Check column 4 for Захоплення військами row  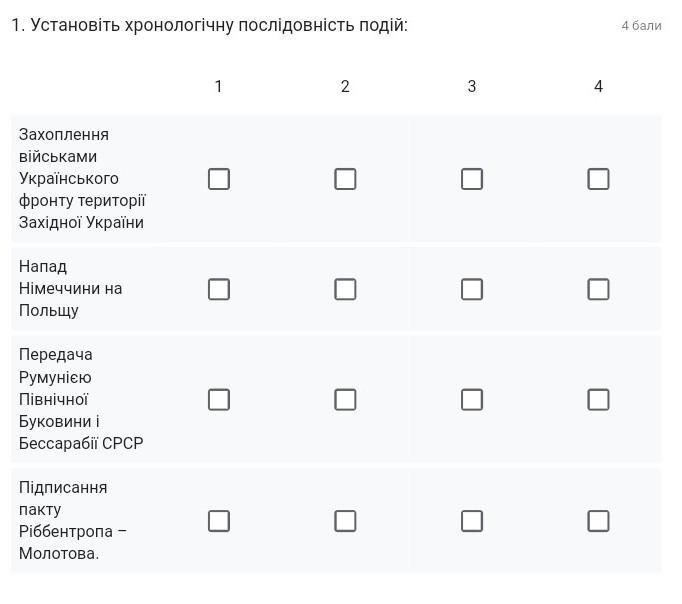(x=598, y=179)
